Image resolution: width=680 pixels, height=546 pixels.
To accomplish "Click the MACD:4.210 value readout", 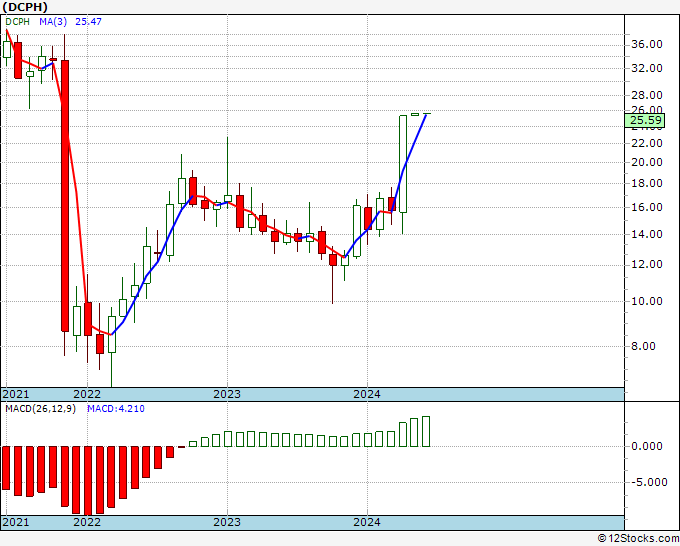I will tap(116, 409).
